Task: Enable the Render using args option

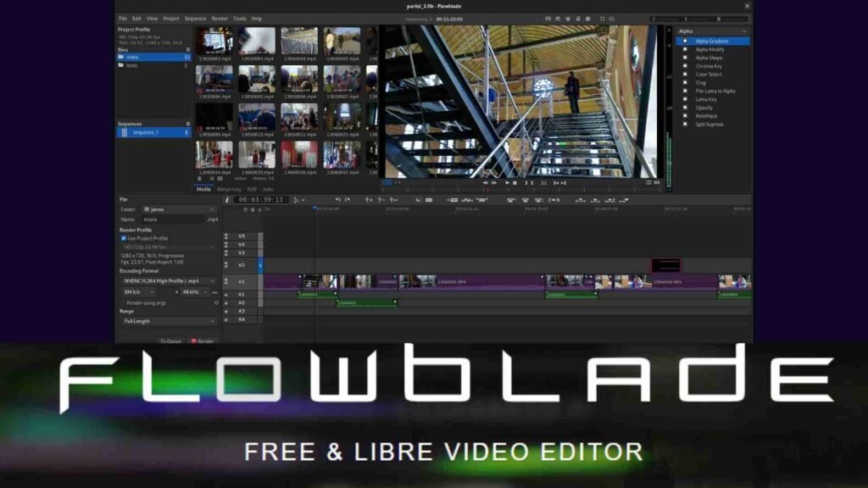Action: pyautogui.click(x=216, y=302)
